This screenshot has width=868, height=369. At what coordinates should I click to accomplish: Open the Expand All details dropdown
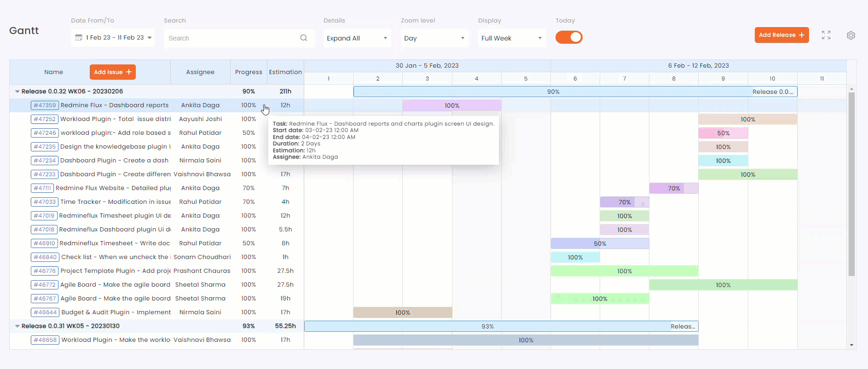(x=357, y=38)
